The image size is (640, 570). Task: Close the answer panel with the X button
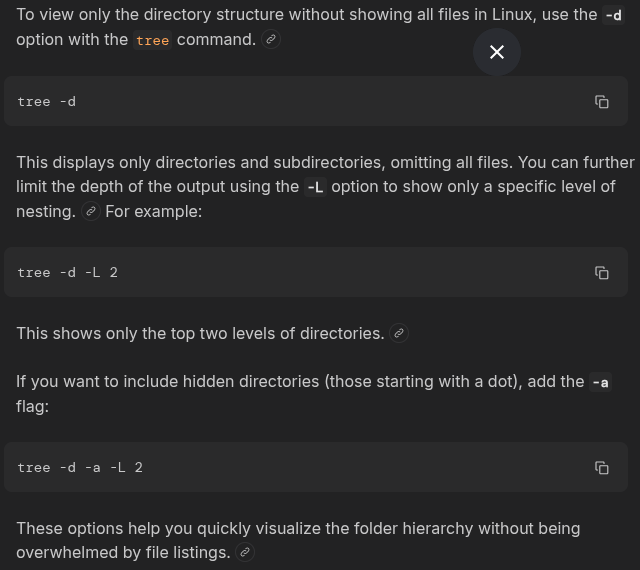tap(497, 52)
